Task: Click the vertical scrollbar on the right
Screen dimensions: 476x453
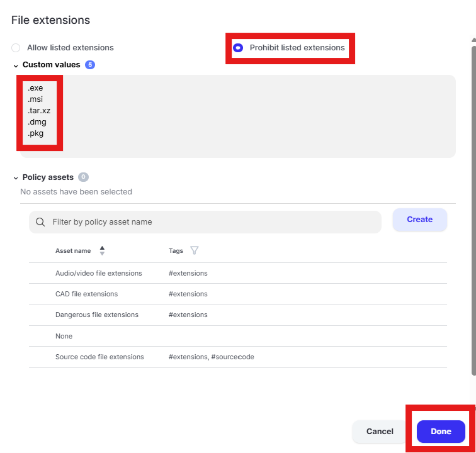Action: pos(473,211)
